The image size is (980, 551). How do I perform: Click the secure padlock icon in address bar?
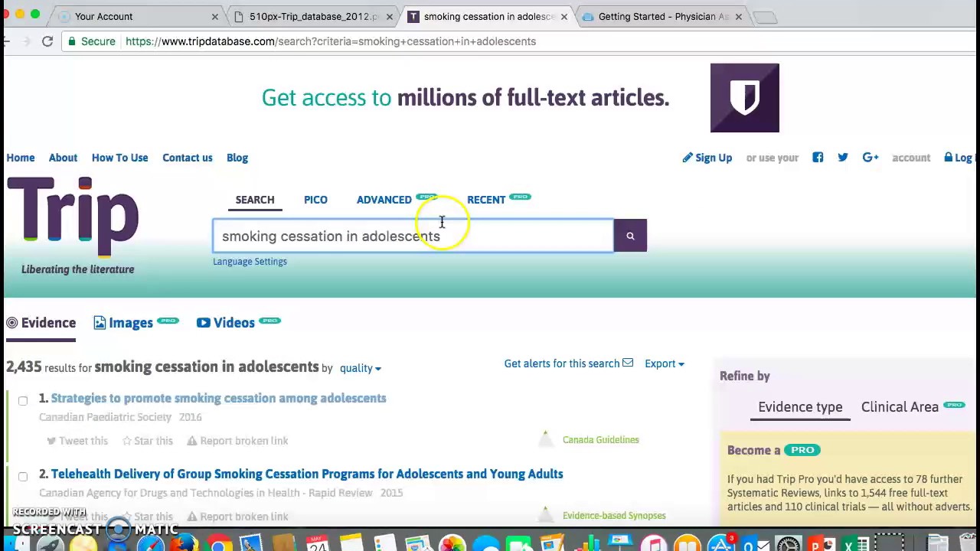pos(71,41)
